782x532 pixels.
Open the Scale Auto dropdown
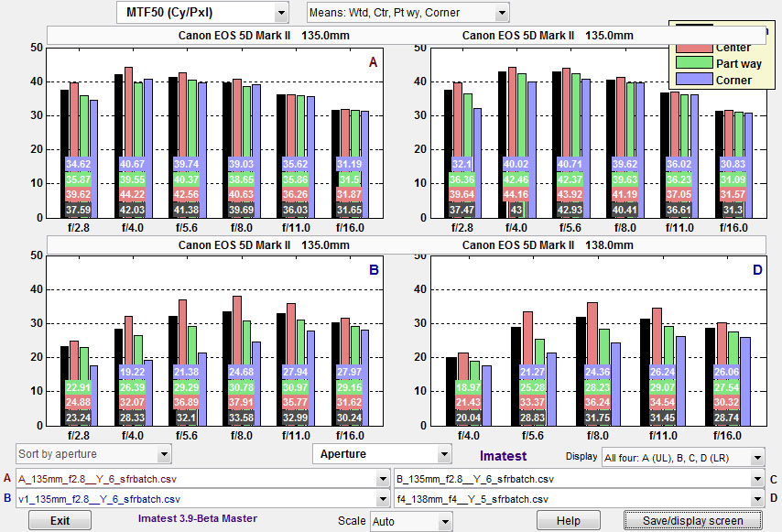coord(410,521)
